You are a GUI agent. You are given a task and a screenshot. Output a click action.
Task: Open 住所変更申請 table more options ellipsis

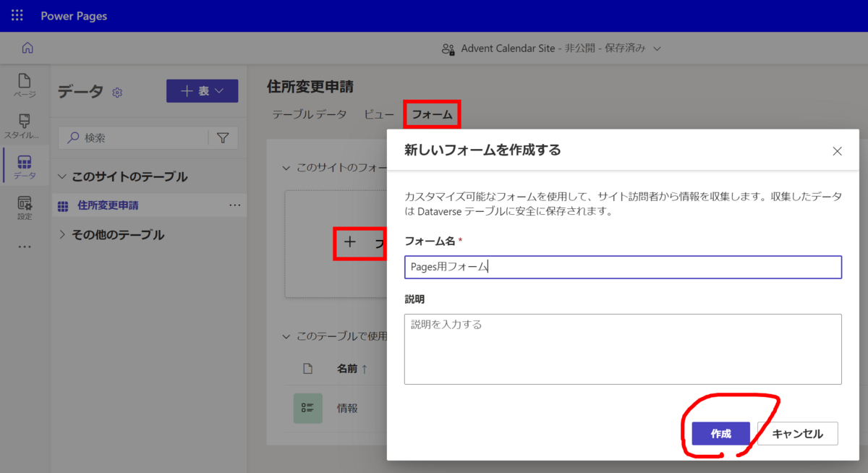point(234,205)
